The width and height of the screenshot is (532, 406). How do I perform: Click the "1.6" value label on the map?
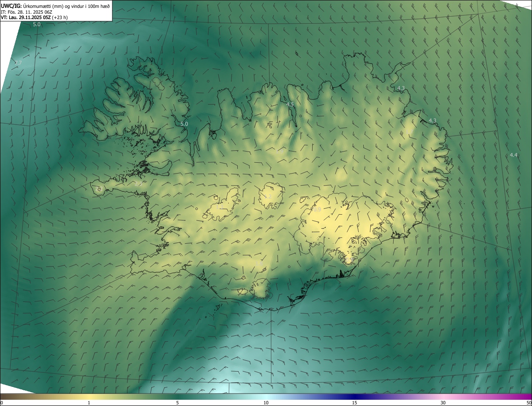(x=259, y=263)
